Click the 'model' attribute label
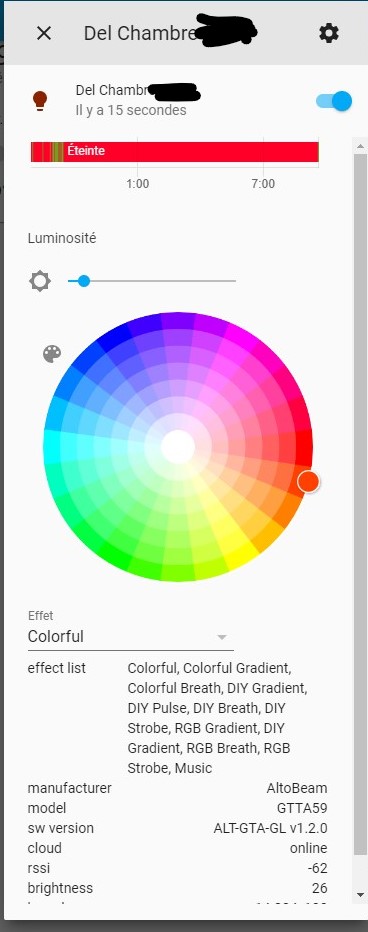 point(47,808)
